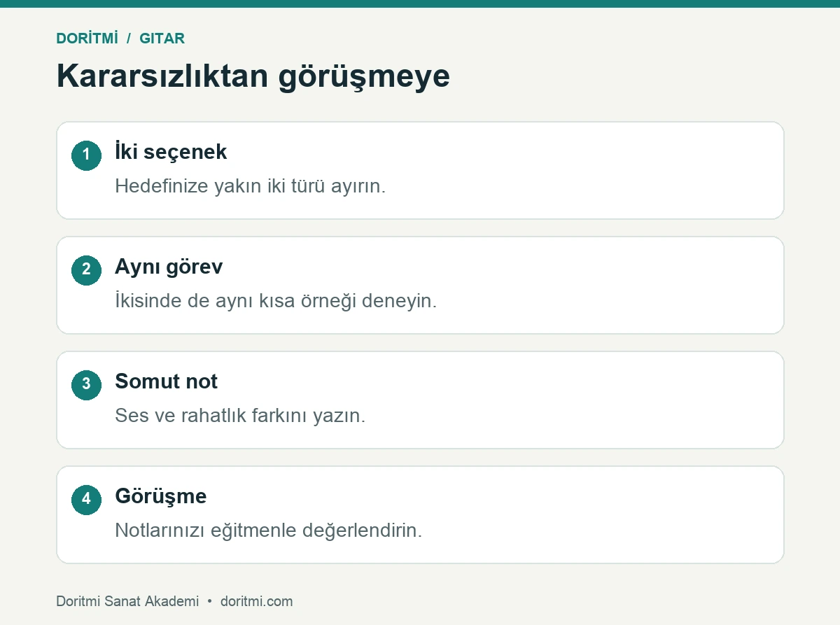840x625 pixels.
Task: Open the DORİTMİ breadcrumb link
Action: 87,38
